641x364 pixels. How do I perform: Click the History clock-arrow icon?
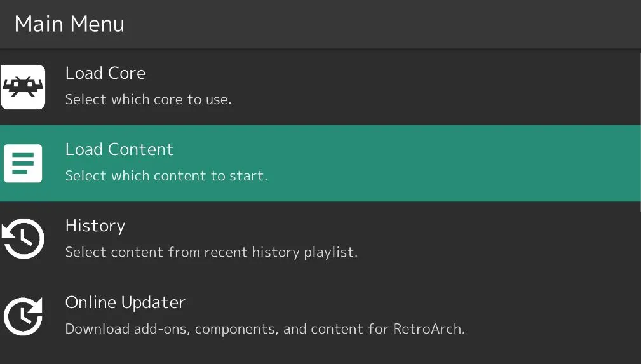(x=23, y=239)
